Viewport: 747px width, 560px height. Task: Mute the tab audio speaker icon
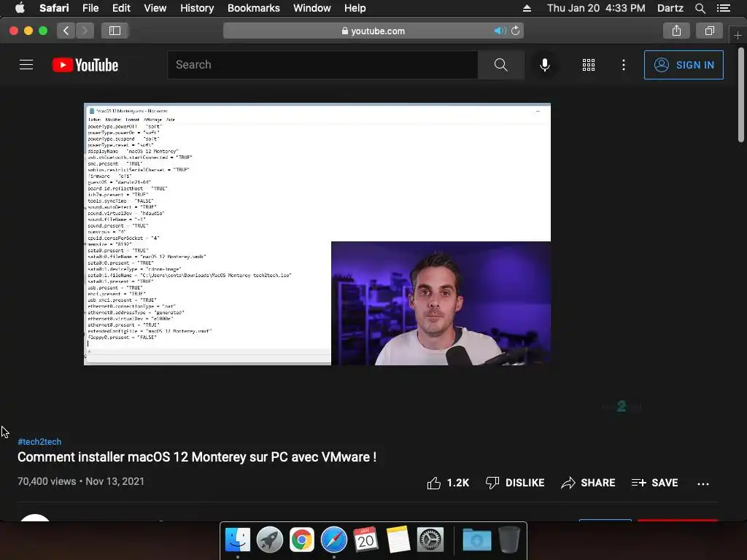(x=500, y=31)
